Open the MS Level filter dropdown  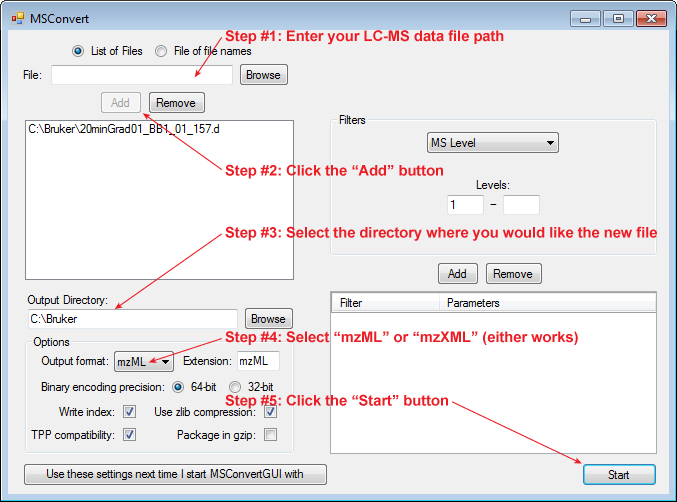pos(491,143)
